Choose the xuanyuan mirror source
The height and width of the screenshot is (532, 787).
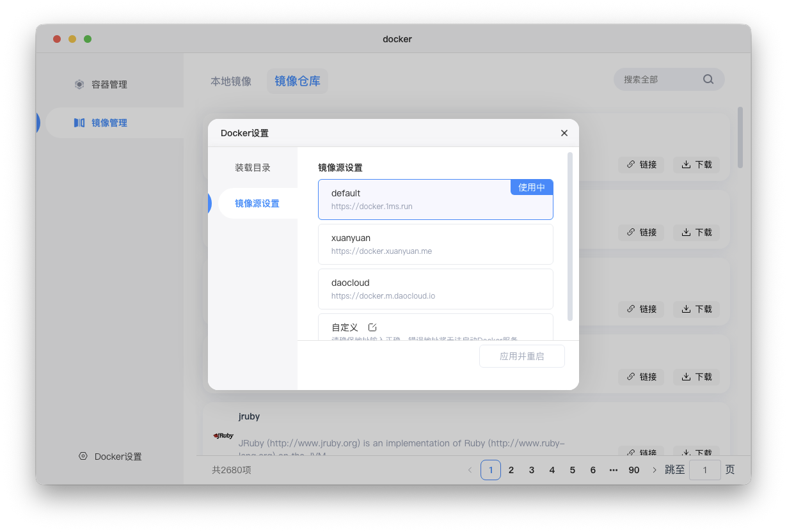[x=436, y=244]
